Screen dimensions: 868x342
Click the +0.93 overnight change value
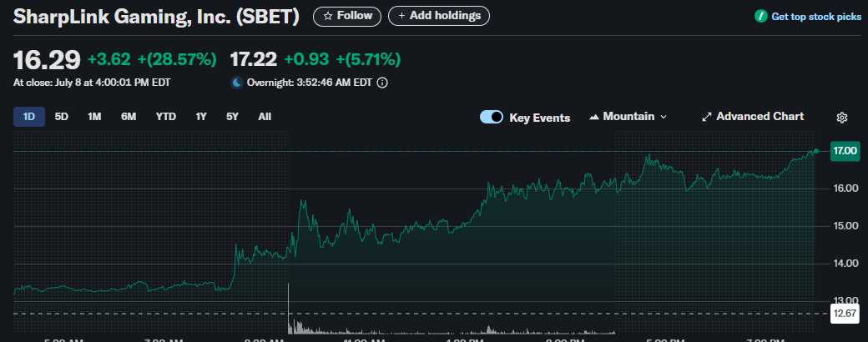pyautogui.click(x=306, y=59)
